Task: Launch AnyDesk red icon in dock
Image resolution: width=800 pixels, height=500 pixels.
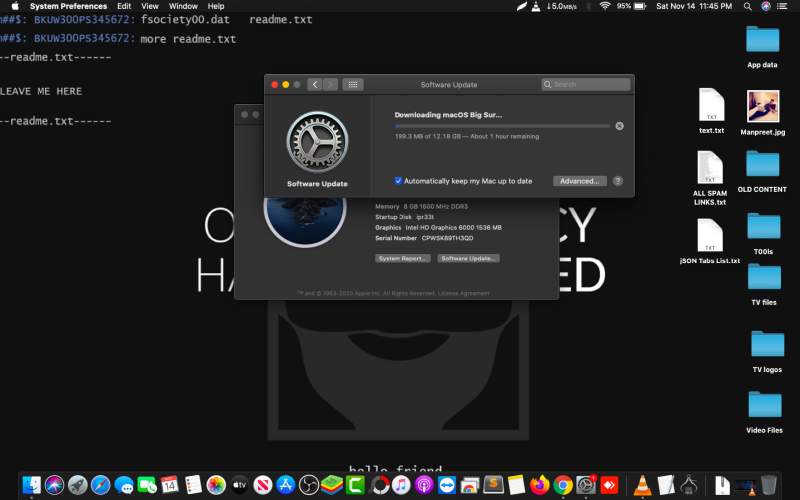Action: [x=609, y=485]
